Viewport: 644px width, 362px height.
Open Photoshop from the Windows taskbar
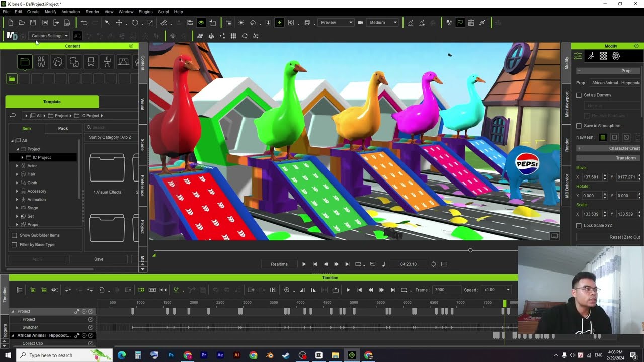pyautogui.click(x=171, y=355)
